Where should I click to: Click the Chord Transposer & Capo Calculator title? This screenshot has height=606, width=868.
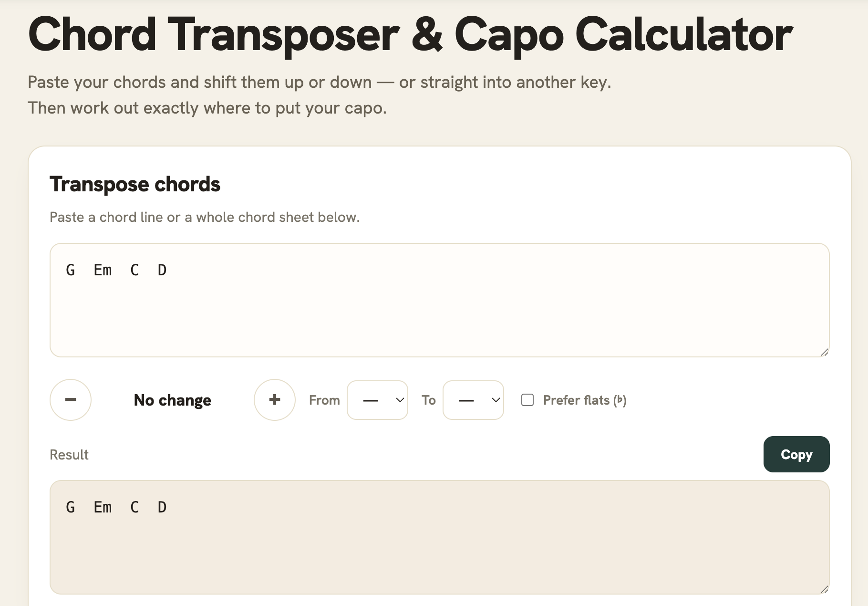(410, 34)
